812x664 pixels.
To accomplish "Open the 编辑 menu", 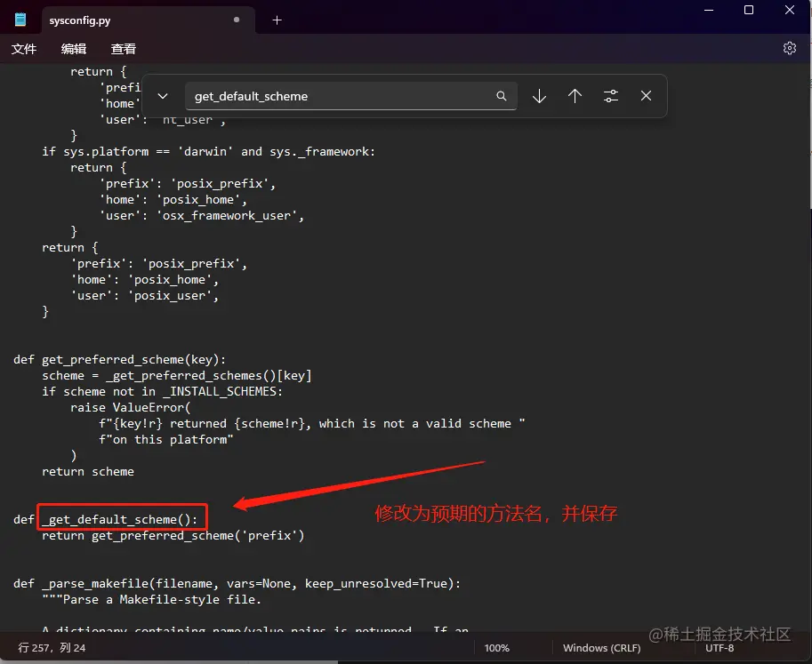I will tap(74, 49).
